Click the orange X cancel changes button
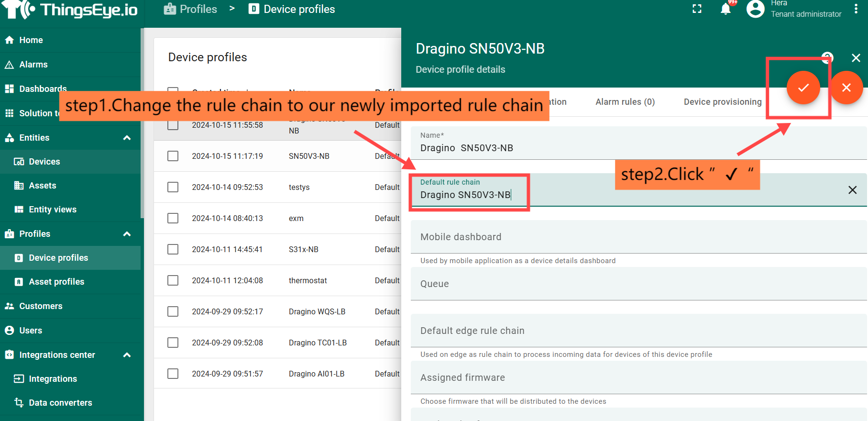868x421 pixels. (x=846, y=88)
